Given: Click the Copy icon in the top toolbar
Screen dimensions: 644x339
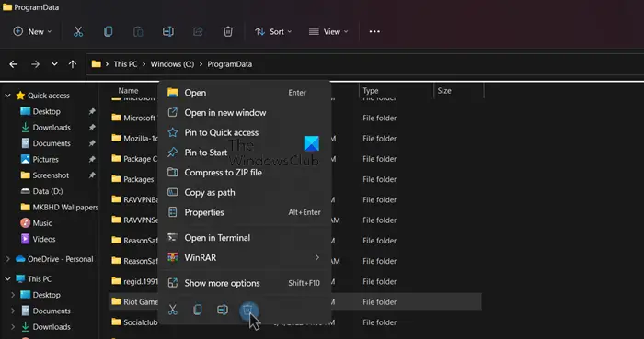Looking at the screenshot, I should [108, 31].
